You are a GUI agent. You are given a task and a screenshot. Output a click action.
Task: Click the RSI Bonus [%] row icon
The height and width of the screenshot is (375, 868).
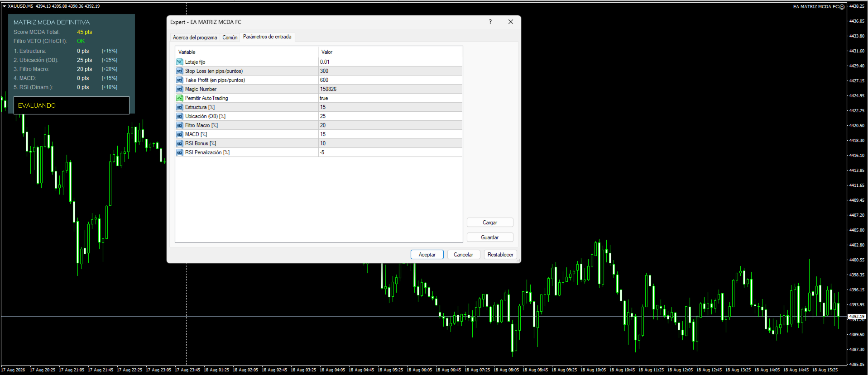click(x=180, y=143)
